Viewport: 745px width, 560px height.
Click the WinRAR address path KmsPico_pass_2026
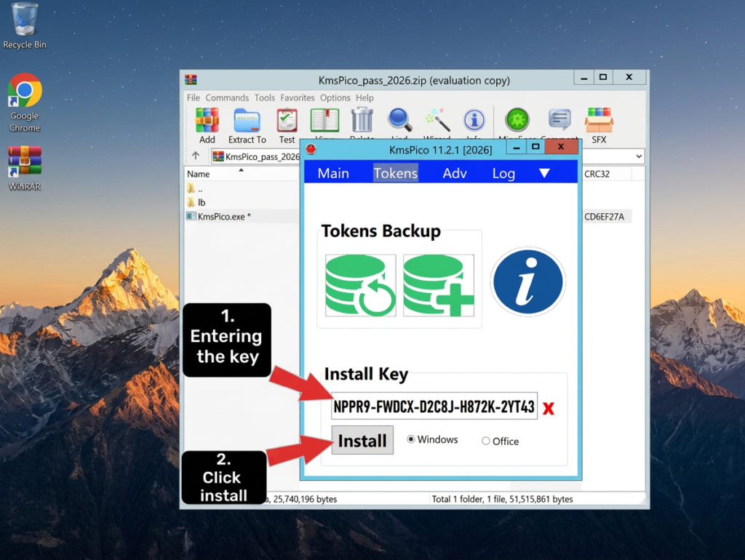pyautogui.click(x=262, y=157)
